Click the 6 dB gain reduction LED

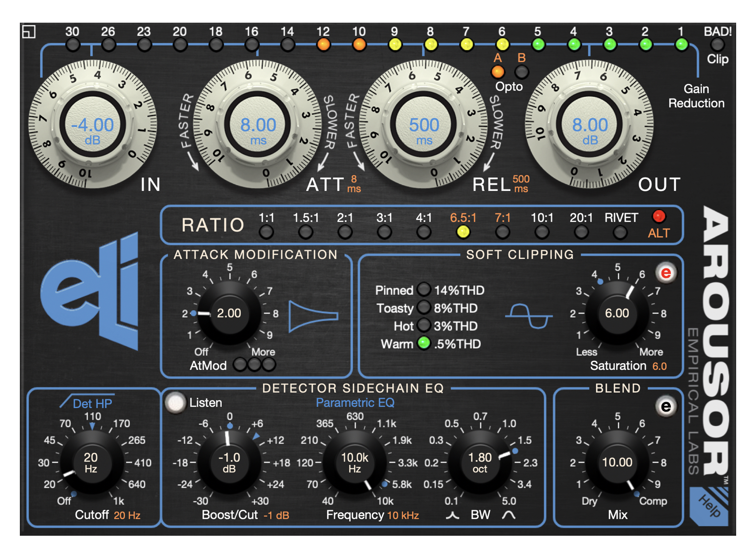[502, 44]
